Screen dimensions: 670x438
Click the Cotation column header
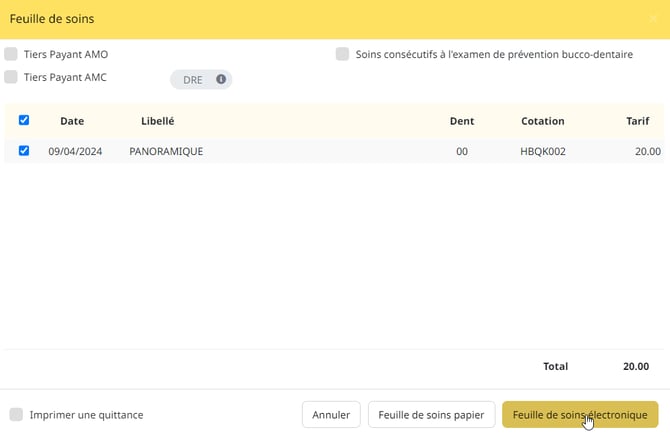point(543,121)
